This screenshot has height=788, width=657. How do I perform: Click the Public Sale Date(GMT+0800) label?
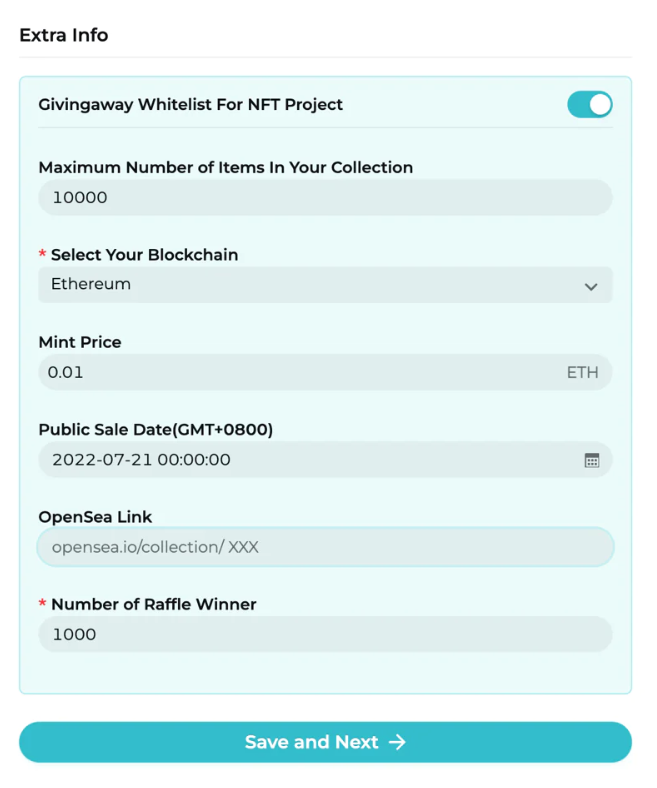click(x=156, y=430)
